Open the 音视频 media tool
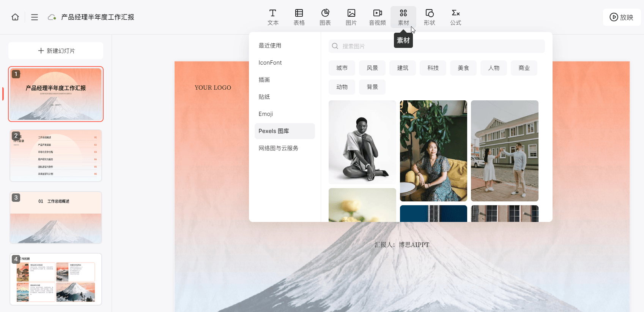The width and height of the screenshot is (644, 312). (377, 17)
